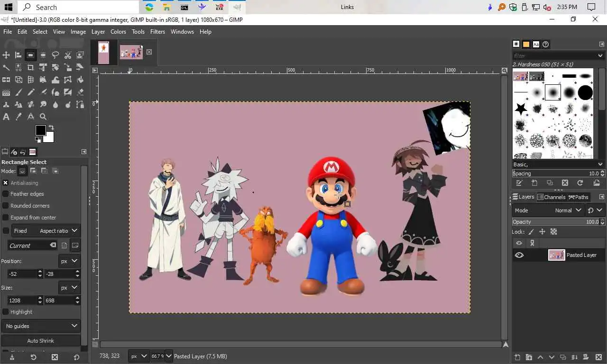Viewport: 607px width, 364px height.
Task: Click the Refresh brushes icon
Action: pyautogui.click(x=580, y=183)
